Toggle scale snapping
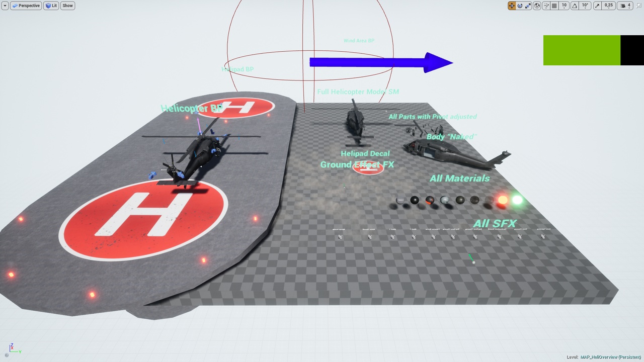 (597, 6)
